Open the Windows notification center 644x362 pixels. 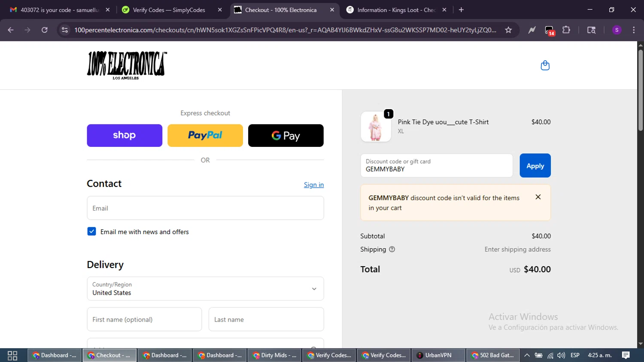pos(626,356)
